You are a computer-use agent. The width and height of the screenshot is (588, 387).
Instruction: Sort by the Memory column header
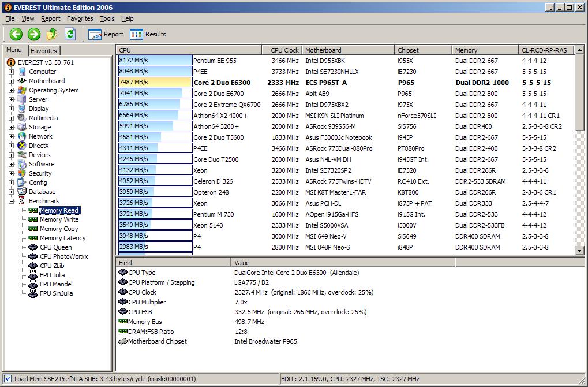tap(485, 50)
